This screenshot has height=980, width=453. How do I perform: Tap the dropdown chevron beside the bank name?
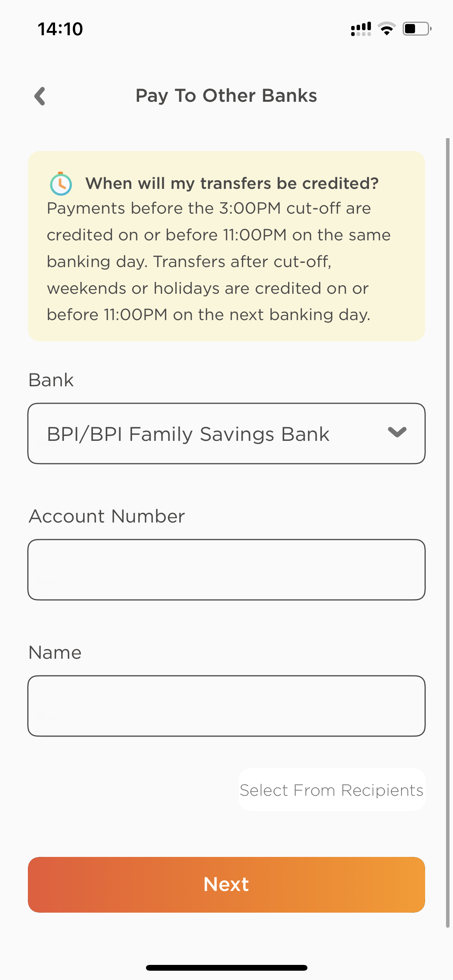[x=397, y=433]
